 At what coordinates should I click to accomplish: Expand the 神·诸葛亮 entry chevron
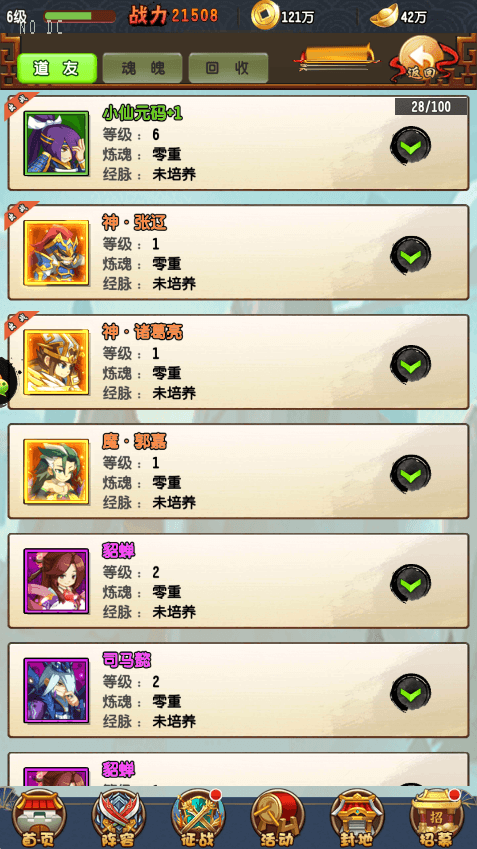click(x=411, y=364)
